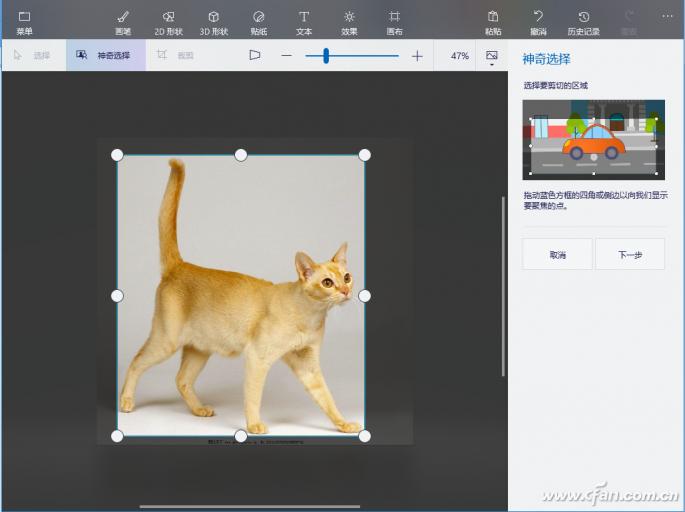The height and width of the screenshot is (512, 685).
Task: Toggle 3D view flag icon
Action: [255, 56]
